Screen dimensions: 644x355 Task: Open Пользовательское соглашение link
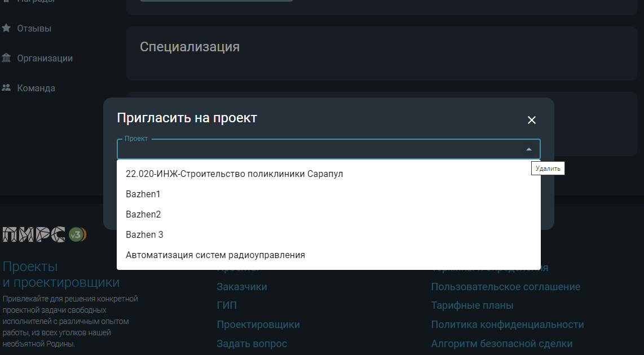point(505,287)
